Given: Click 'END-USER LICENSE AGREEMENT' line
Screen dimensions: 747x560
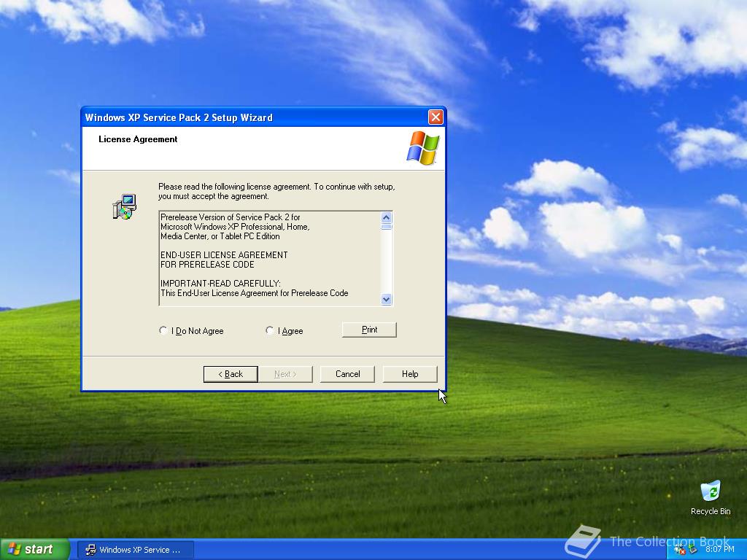Looking at the screenshot, I should [224, 254].
